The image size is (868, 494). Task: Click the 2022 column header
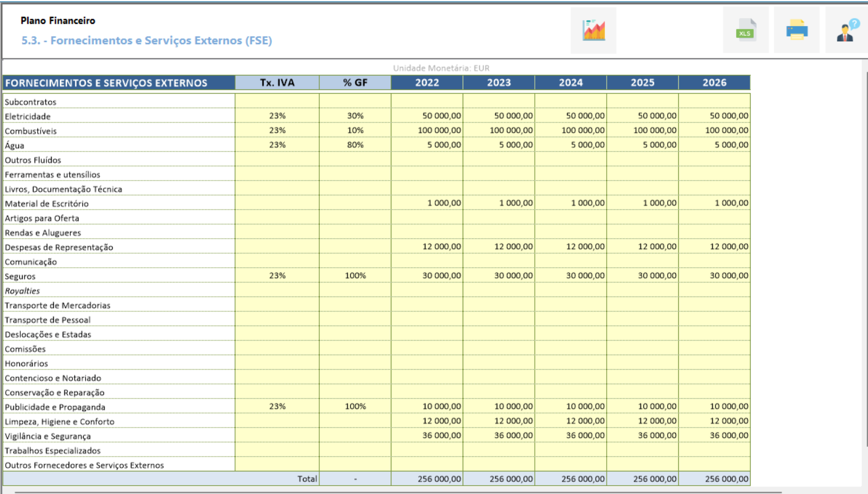(x=427, y=83)
